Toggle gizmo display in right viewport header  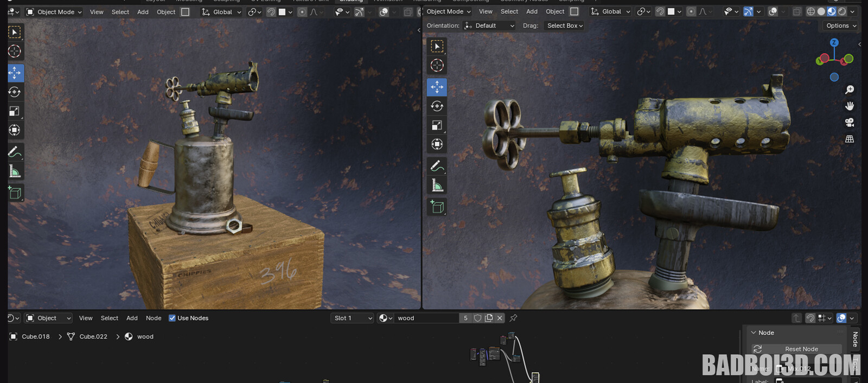click(x=748, y=11)
